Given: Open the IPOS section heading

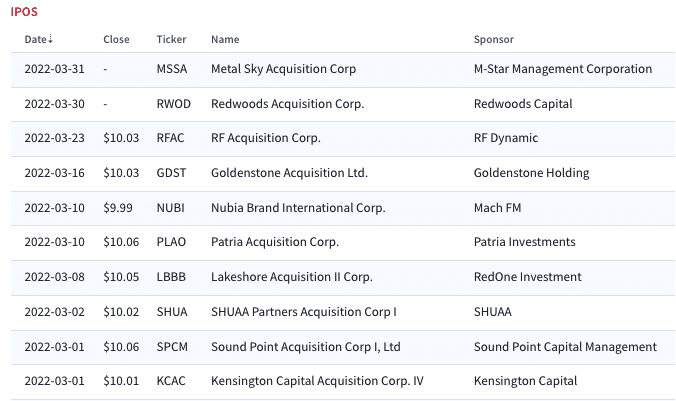Looking at the screenshot, I should 24,12.
